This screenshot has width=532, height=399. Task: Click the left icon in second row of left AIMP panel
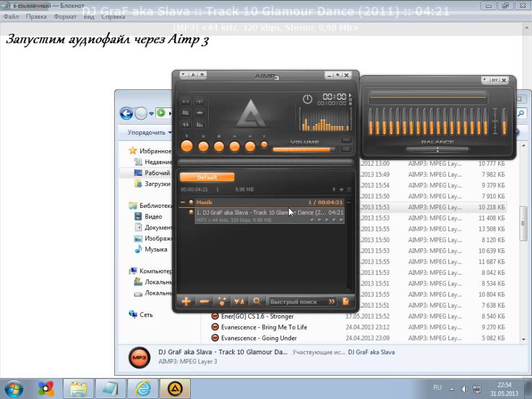(x=186, y=112)
